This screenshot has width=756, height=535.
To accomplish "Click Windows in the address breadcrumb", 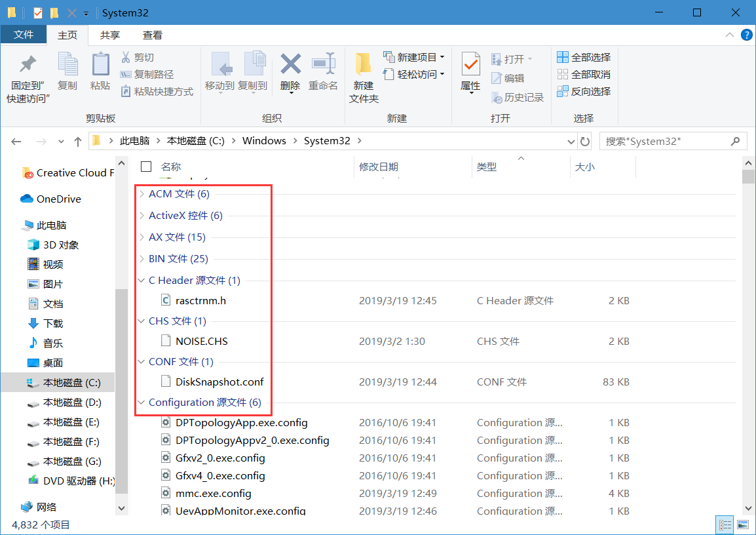I will [x=264, y=141].
